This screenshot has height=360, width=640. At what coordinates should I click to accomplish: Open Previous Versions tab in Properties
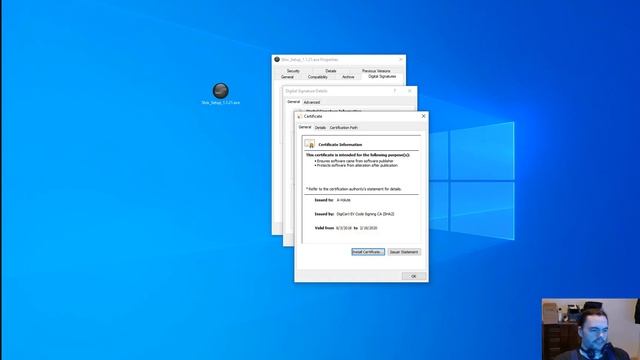tap(376, 71)
